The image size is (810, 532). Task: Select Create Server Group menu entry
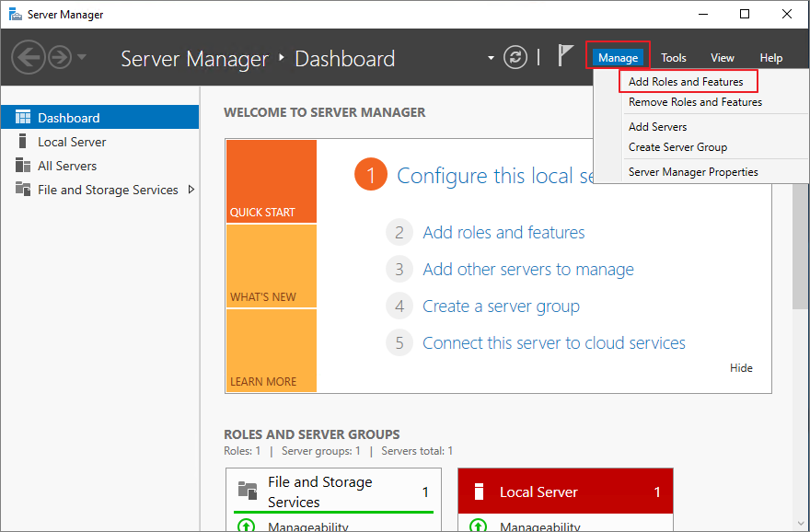point(677,147)
